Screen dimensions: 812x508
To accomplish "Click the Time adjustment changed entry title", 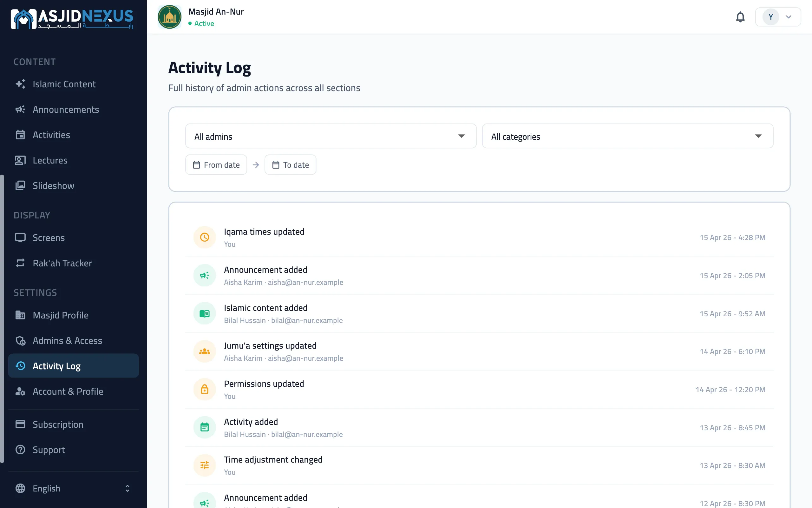I will [x=273, y=460].
